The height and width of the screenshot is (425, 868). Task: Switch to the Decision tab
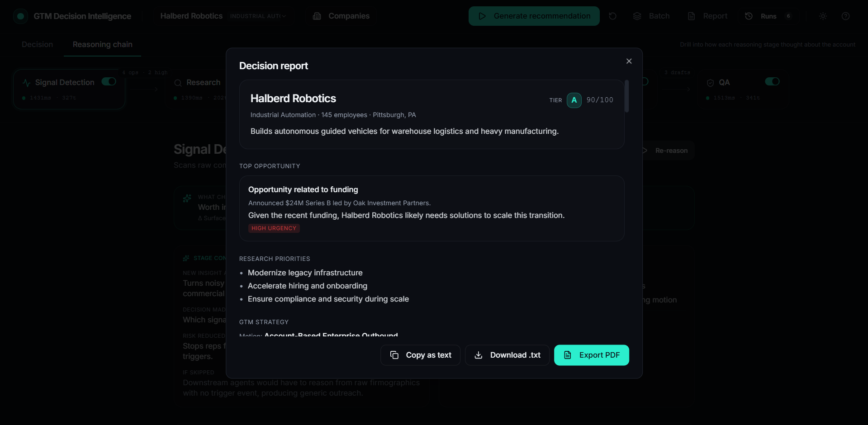click(x=38, y=44)
